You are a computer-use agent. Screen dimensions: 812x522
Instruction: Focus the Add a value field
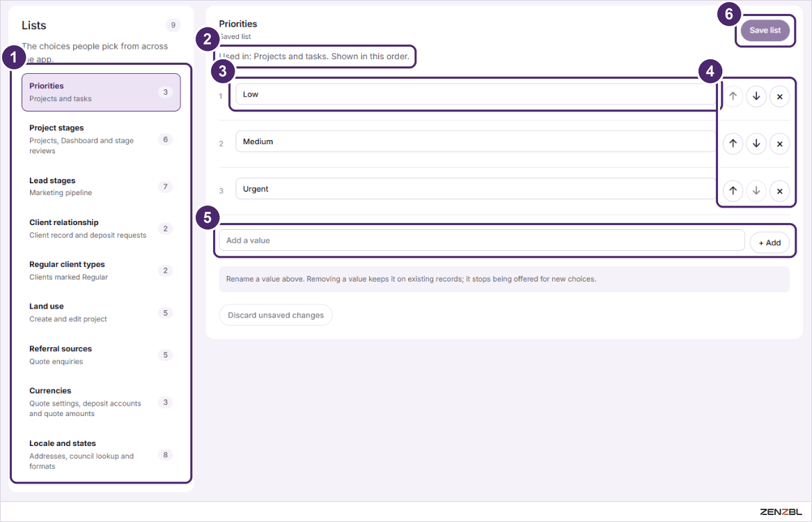click(482, 240)
